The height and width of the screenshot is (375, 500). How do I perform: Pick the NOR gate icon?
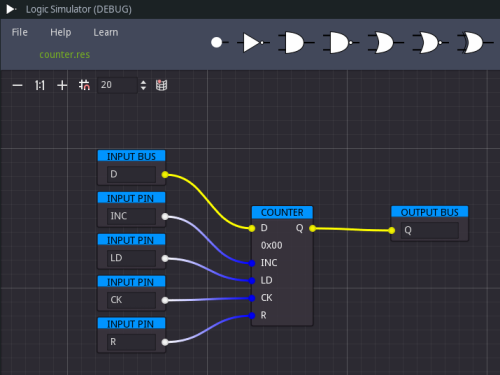click(x=430, y=42)
